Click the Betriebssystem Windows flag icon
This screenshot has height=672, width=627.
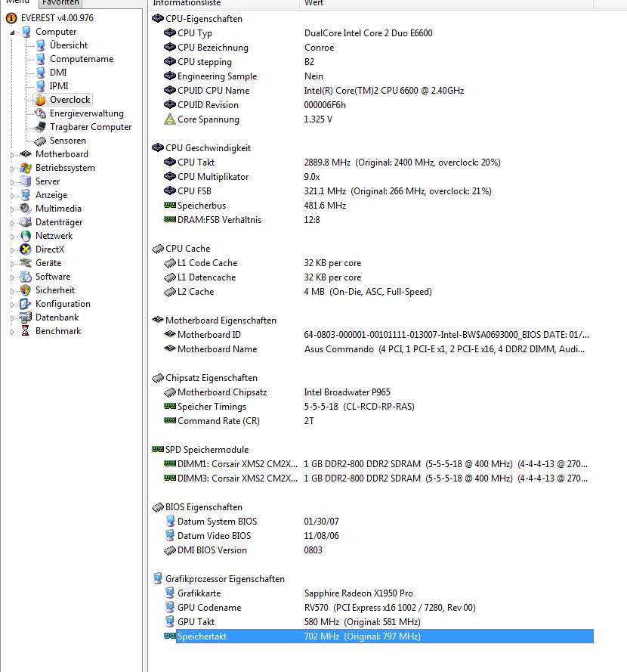(x=26, y=168)
